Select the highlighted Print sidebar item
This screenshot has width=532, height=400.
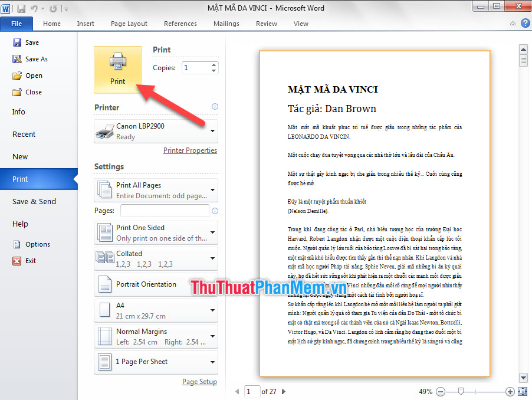coord(39,179)
